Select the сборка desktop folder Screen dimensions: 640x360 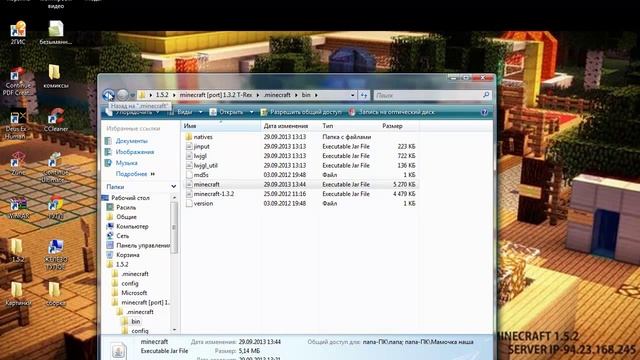[x=56, y=294]
